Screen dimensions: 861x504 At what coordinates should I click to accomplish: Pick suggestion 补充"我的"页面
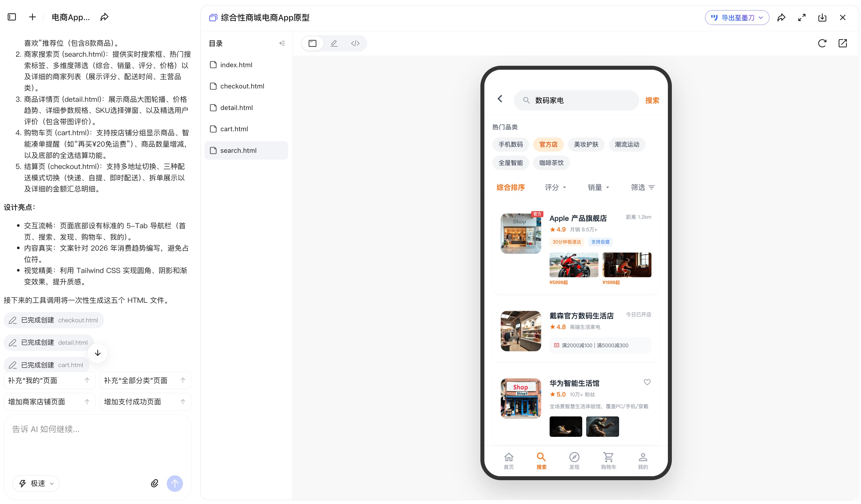coord(50,381)
